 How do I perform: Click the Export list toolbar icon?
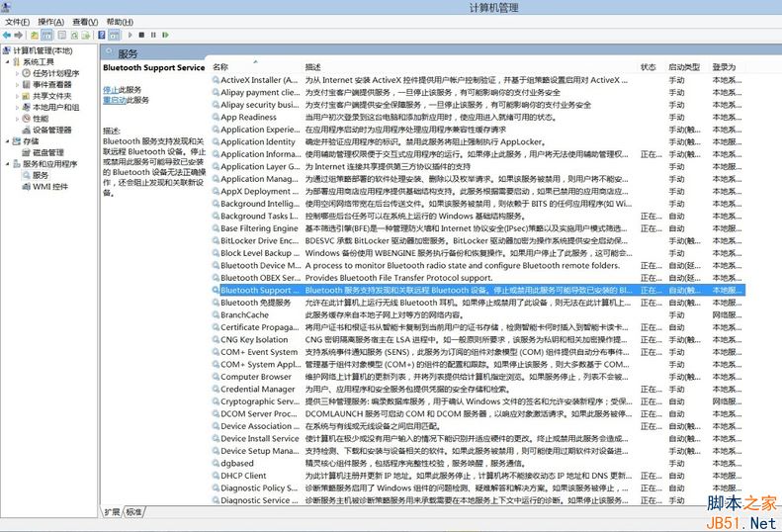[86, 35]
